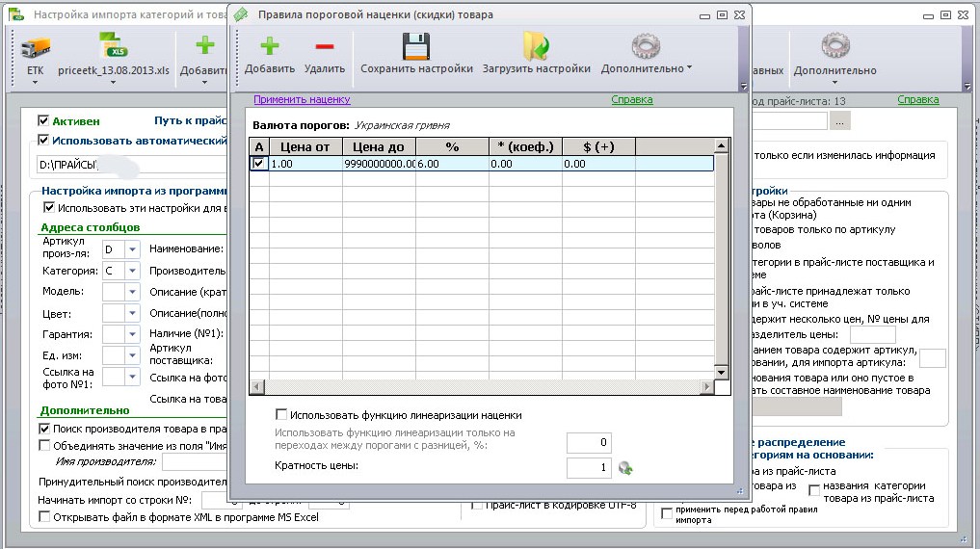980x549 pixels.
Task: Click the app icon in markup dialog title bar
Action: click(241, 14)
